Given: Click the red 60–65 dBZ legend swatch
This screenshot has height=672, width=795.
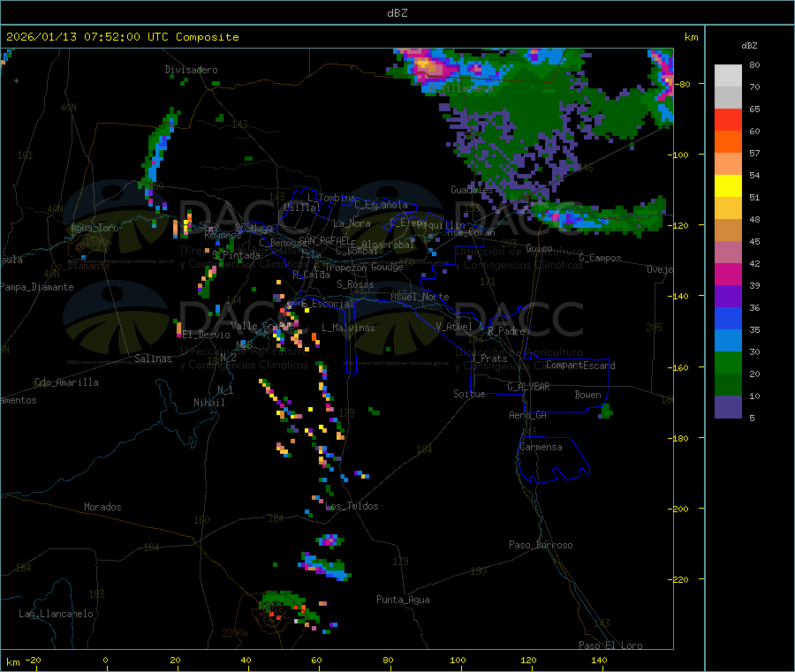Looking at the screenshot, I should [728, 119].
